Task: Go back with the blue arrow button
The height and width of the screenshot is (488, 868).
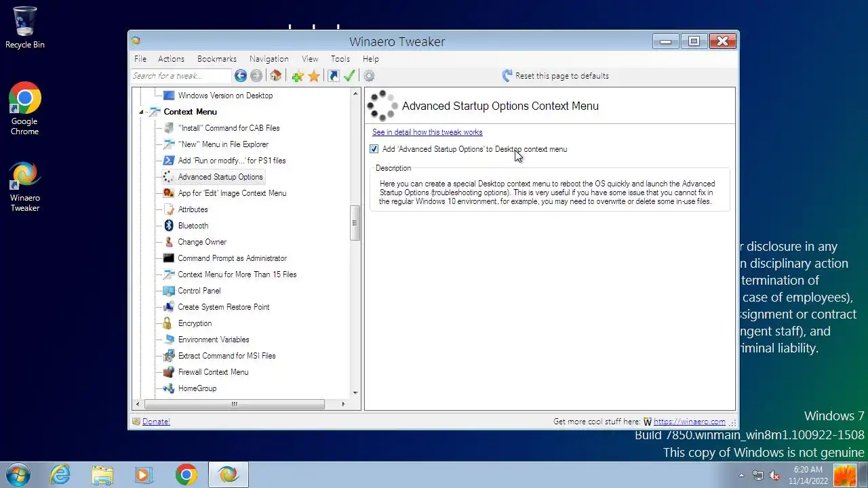Action: 241,76
